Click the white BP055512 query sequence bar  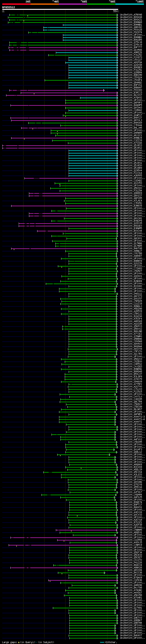(x=60, y=9)
